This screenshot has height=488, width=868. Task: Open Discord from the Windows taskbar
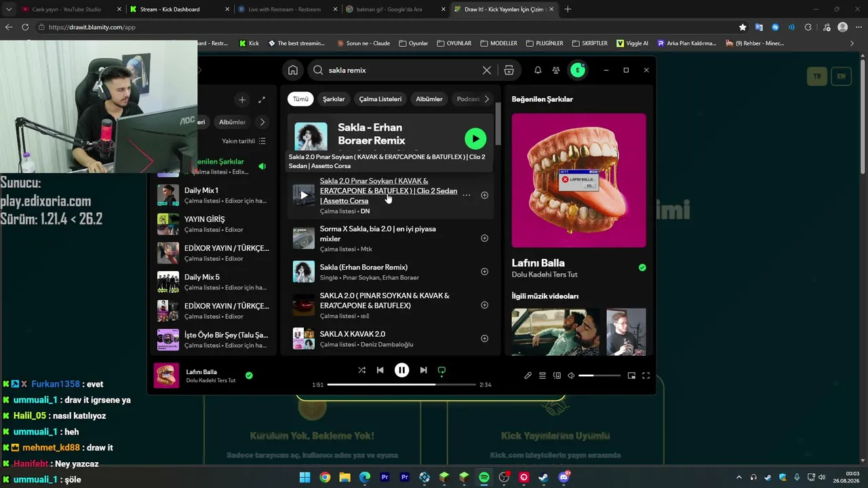[564, 477]
